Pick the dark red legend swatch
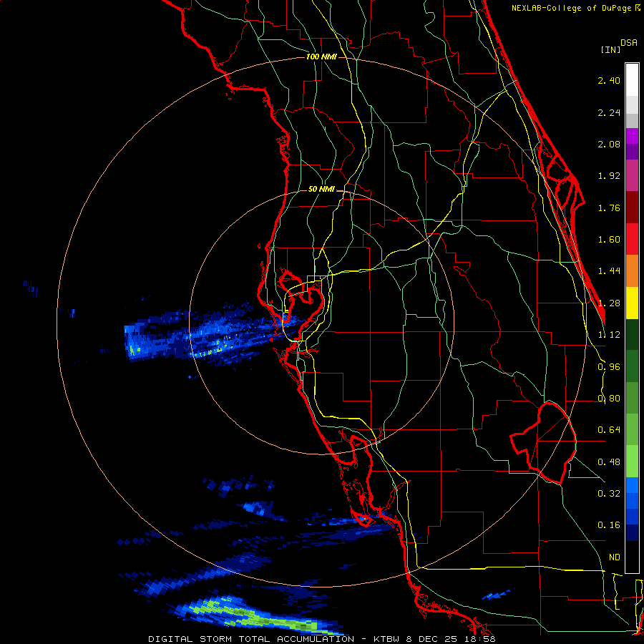This screenshot has height=644, width=644. (x=632, y=208)
